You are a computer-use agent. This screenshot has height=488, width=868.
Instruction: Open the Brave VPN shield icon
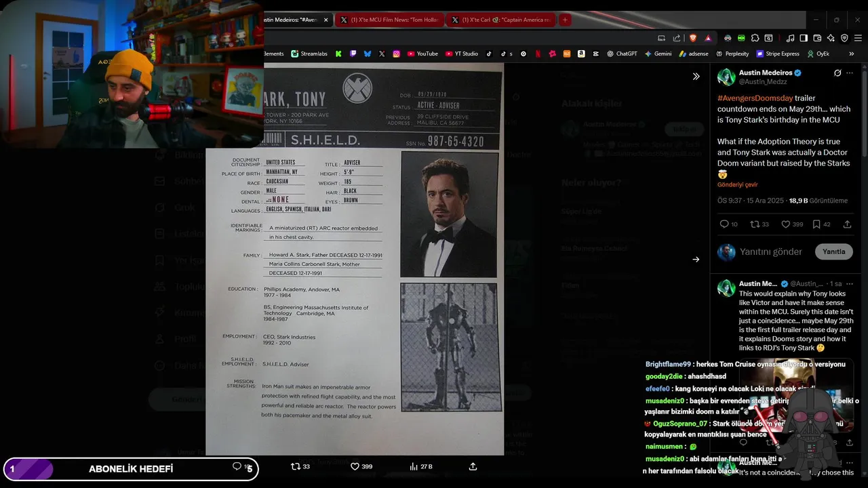coord(844,38)
